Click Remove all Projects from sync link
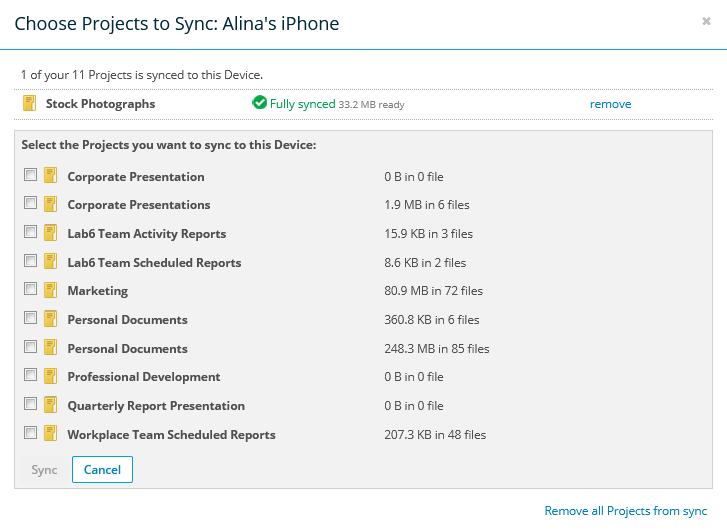The height and width of the screenshot is (532, 727). pyautogui.click(x=625, y=511)
